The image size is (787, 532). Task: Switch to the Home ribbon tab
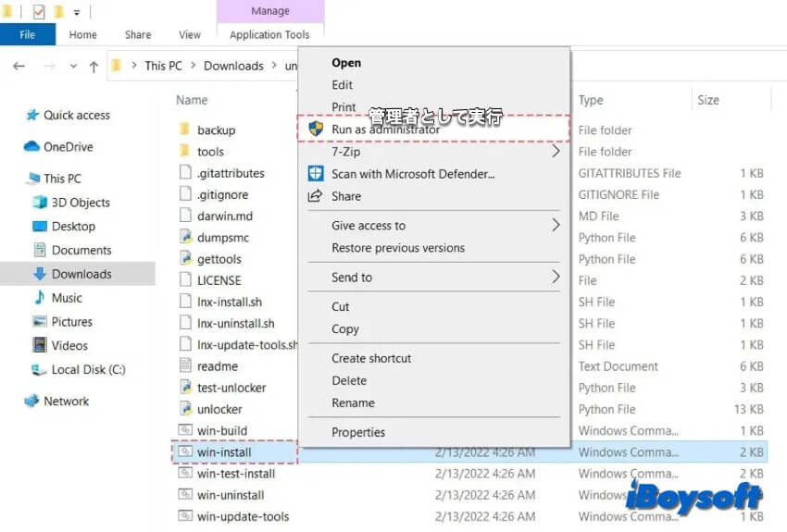(82, 34)
